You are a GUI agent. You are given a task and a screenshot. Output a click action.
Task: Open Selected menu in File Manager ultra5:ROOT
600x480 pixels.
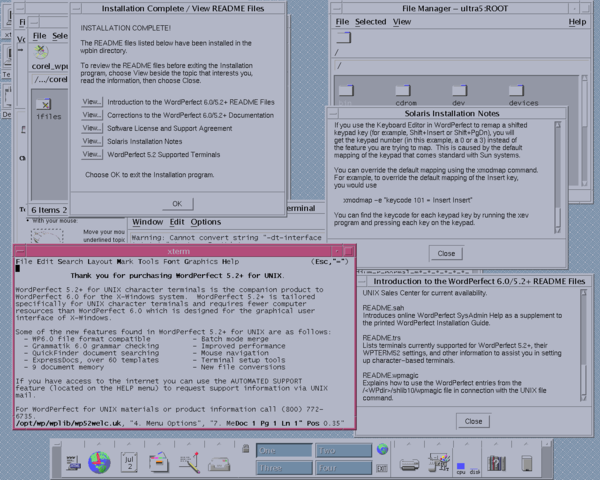click(370, 22)
